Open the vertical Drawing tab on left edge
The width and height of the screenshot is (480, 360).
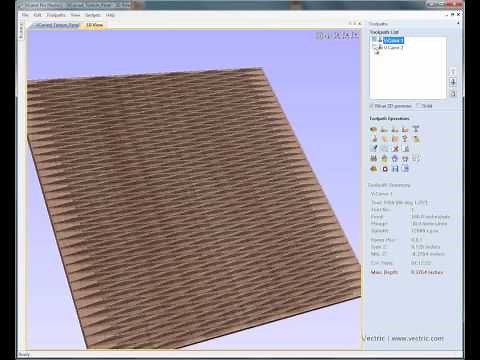point(22,31)
